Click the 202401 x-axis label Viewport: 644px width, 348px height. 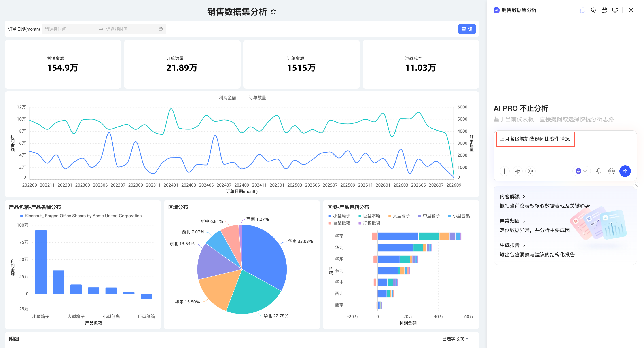[171, 185]
